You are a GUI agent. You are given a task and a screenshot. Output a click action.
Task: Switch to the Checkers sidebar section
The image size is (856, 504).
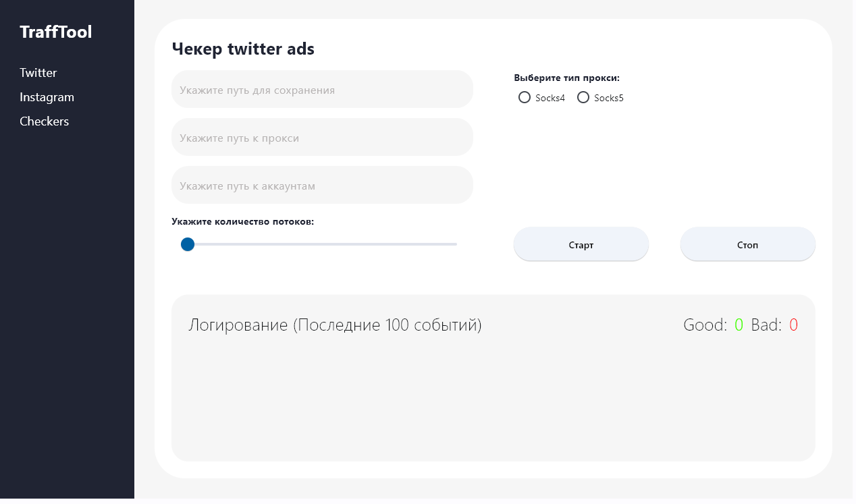45,121
